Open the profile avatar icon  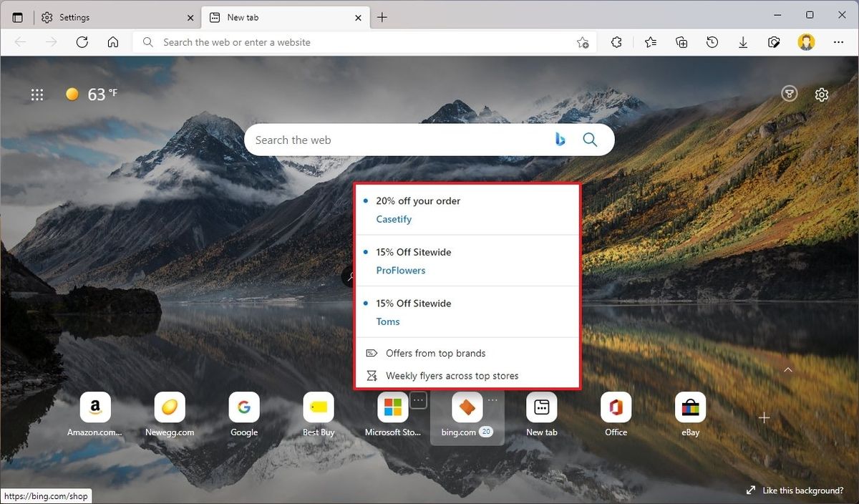806,42
